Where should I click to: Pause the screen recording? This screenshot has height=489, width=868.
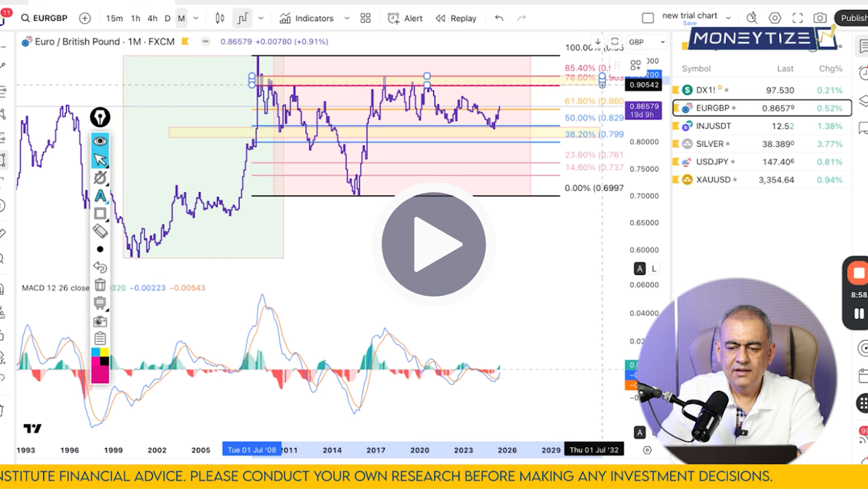(x=859, y=314)
